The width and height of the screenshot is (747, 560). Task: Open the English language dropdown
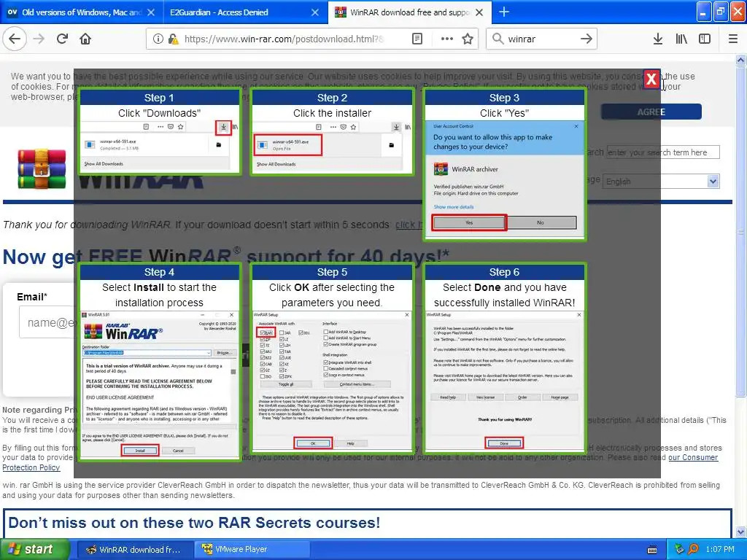tap(662, 182)
